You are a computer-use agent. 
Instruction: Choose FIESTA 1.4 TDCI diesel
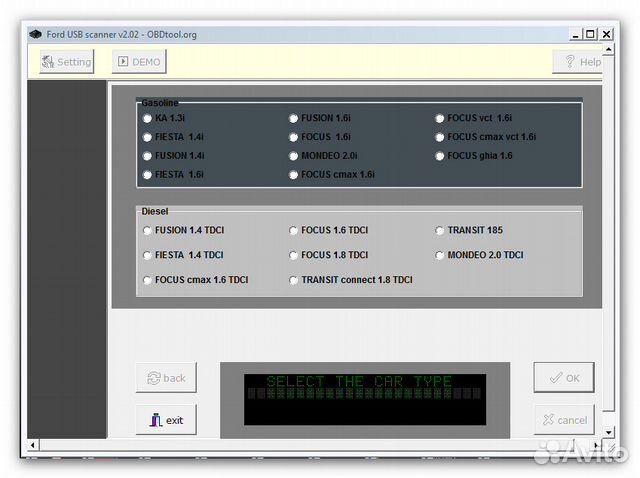(x=147, y=256)
